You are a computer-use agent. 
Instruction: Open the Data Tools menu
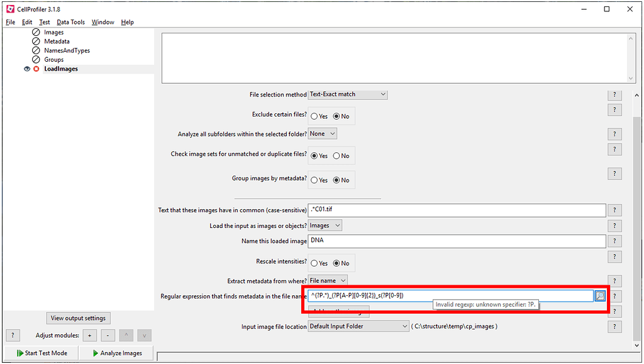[x=70, y=21]
